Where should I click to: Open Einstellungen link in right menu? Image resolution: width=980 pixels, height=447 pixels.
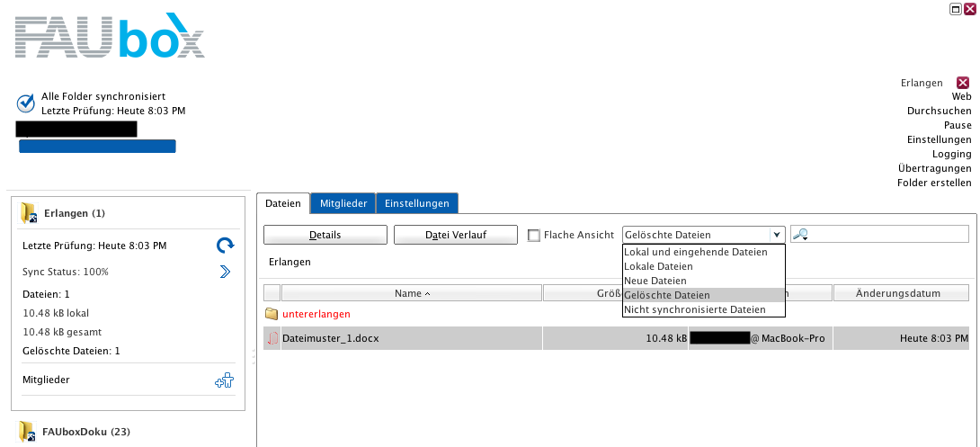tap(940, 139)
